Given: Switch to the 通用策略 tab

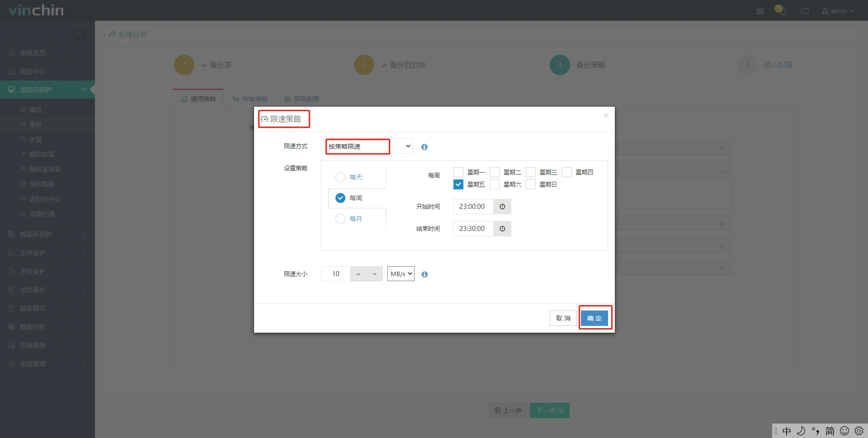Looking at the screenshot, I should [x=198, y=99].
